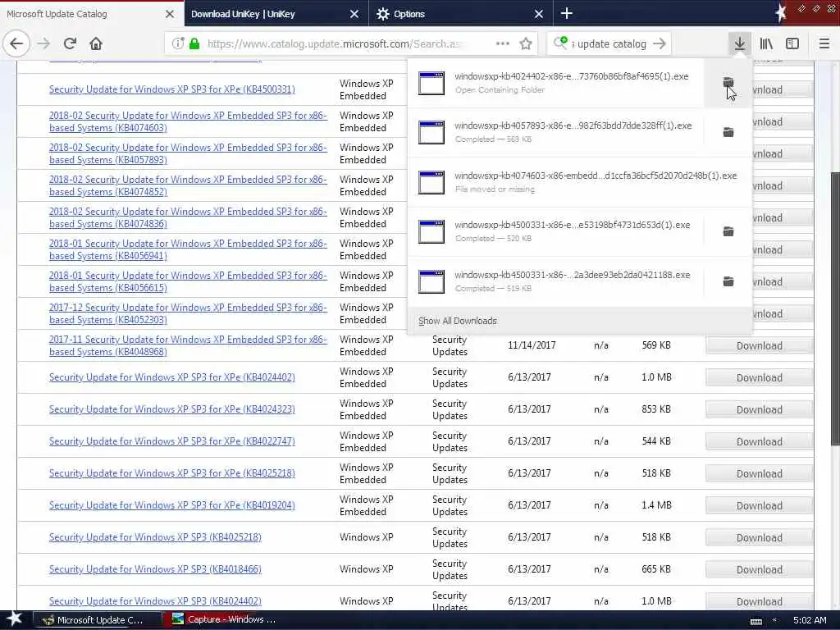Select the kb4500331 519 KB download entry

(x=555, y=281)
